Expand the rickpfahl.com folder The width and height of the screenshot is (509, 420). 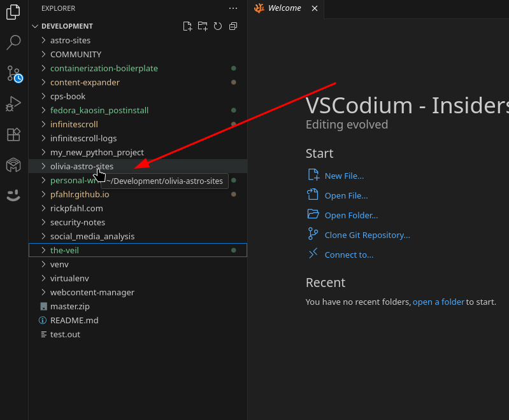pos(138,208)
